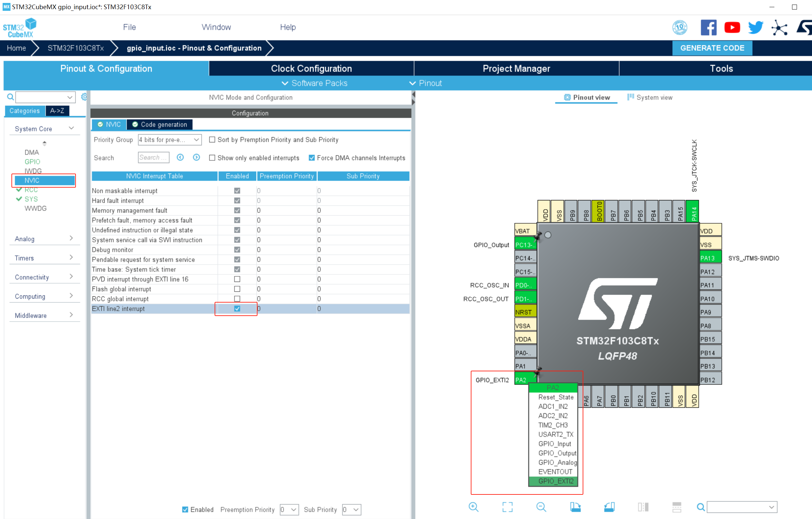Click the pinout search combo box
Viewport: 812px width, 519px height.
742,507
